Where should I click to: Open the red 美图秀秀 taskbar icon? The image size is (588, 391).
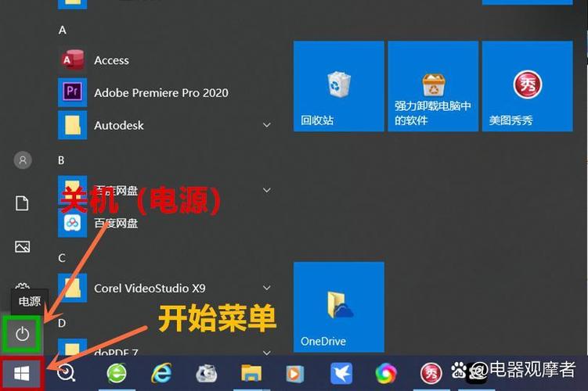pos(431,373)
